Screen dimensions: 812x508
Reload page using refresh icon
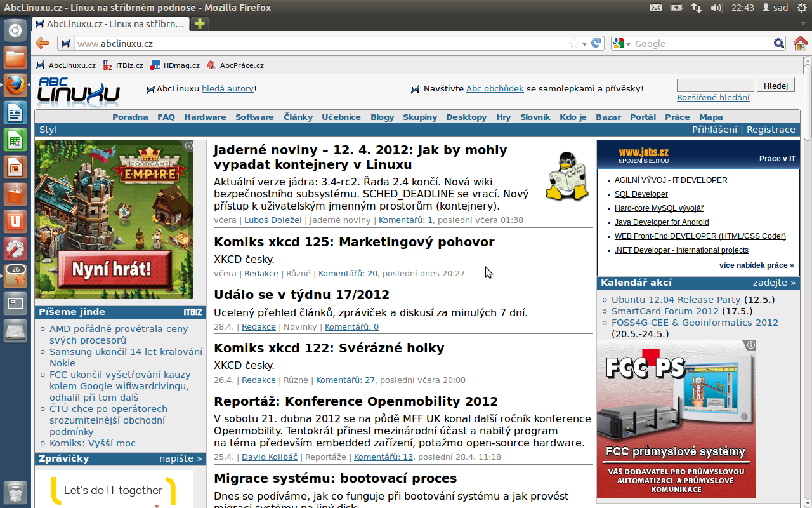click(x=596, y=43)
